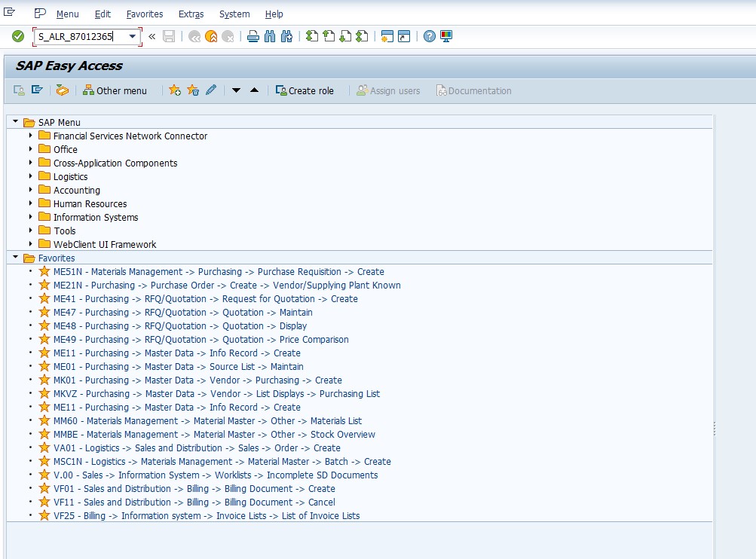
Task: Expand the Financial Services Network Connector folder
Action: pyautogui.click(x=30, y=136)
